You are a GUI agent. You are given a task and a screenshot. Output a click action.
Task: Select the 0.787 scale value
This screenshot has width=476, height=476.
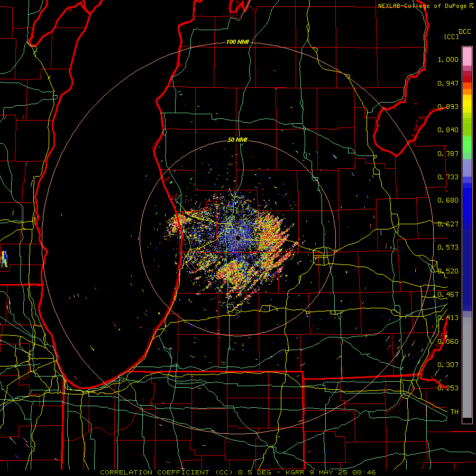448,153
